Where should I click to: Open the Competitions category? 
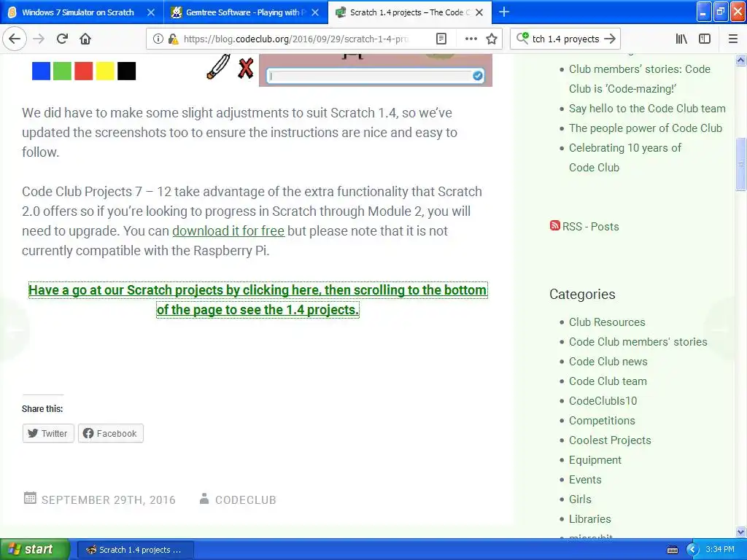point(602,421)
